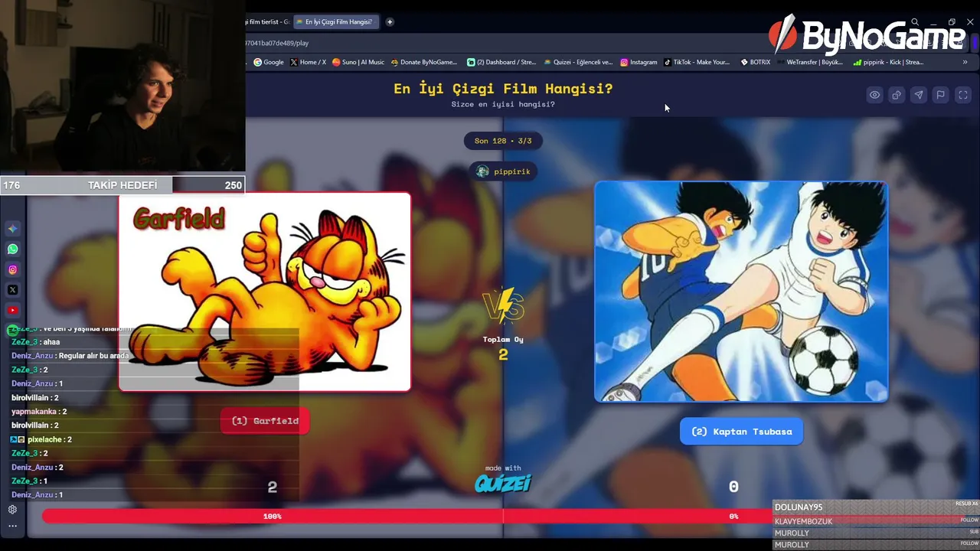
Task: Click the VS lightning icon between options
Action: 503,306
